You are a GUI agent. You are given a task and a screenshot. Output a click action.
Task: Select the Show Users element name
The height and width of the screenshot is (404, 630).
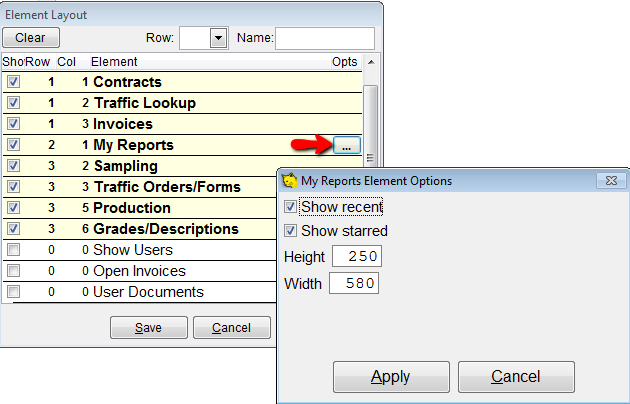(x=133, y=250)
